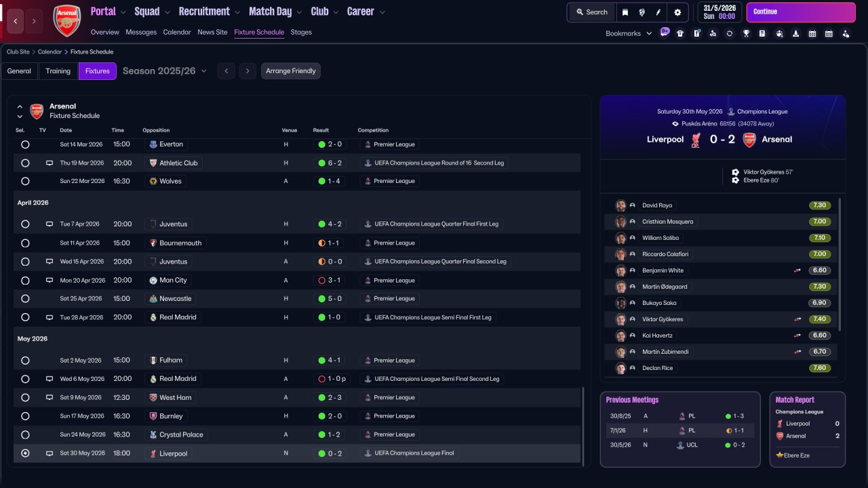Click David Raya's player portrait
868x488 pixels.
pos(620,205)
